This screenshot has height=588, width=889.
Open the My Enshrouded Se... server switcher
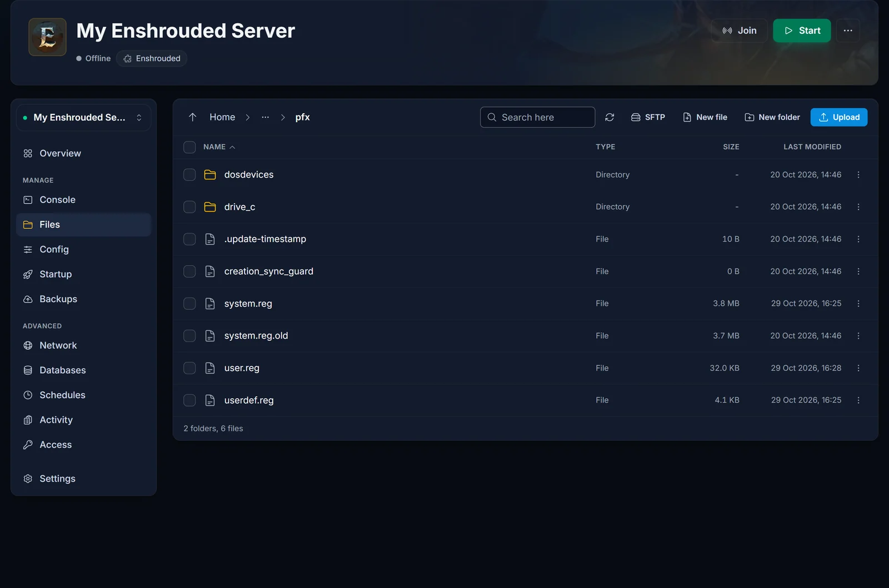click(x=83, y=118)
